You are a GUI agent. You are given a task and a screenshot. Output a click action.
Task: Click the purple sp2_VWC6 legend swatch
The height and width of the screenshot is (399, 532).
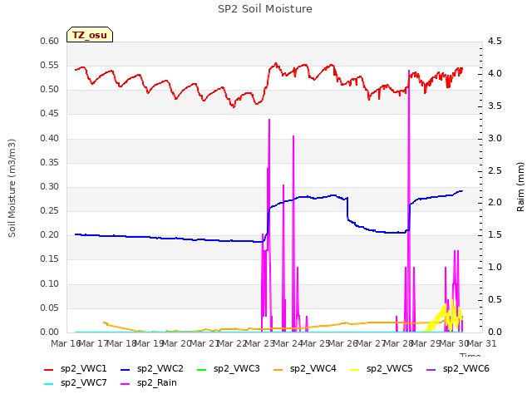[431, 369]
